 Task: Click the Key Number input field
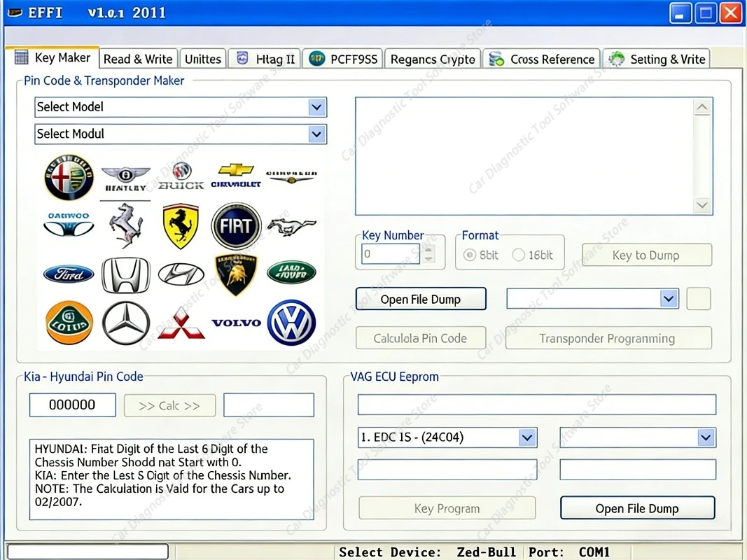(391, 254)
